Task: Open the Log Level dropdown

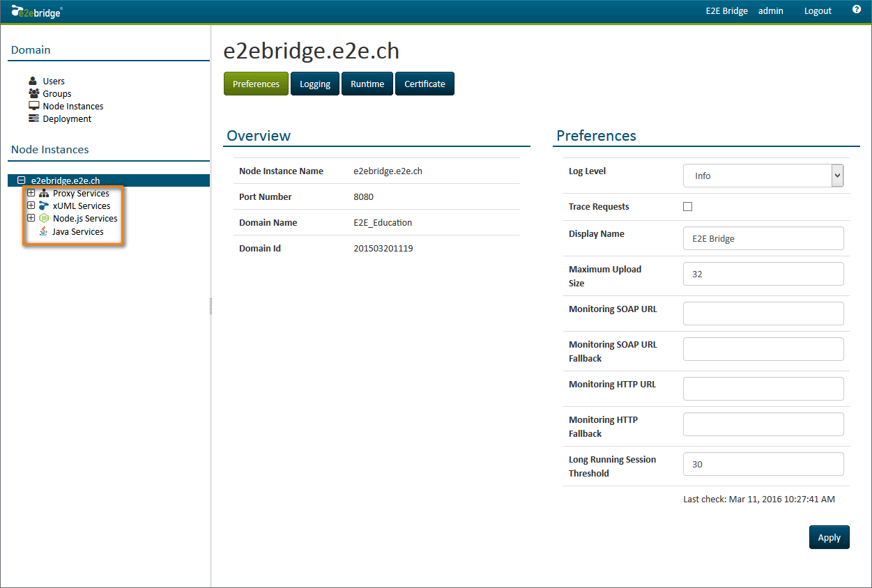Action: point(763,176)
